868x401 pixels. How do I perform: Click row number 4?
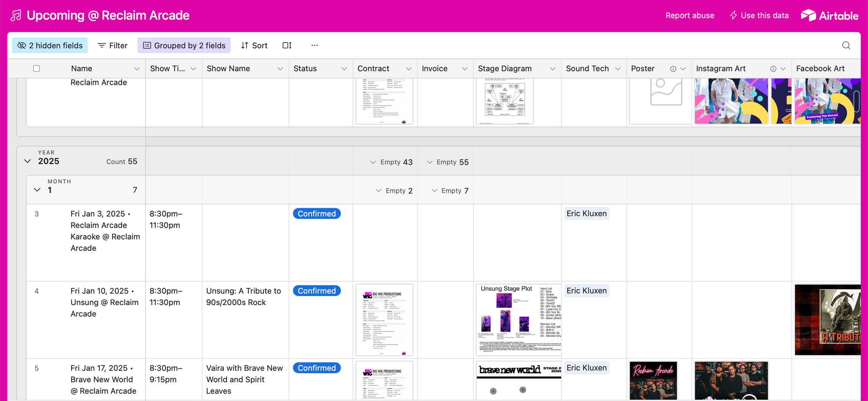tap(36, 291)
